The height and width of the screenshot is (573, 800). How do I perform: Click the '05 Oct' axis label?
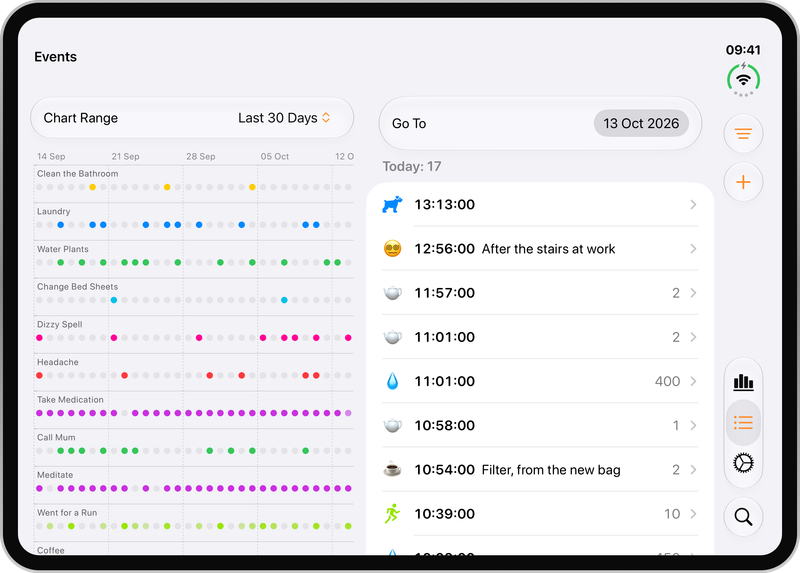[x=275, y=156]
